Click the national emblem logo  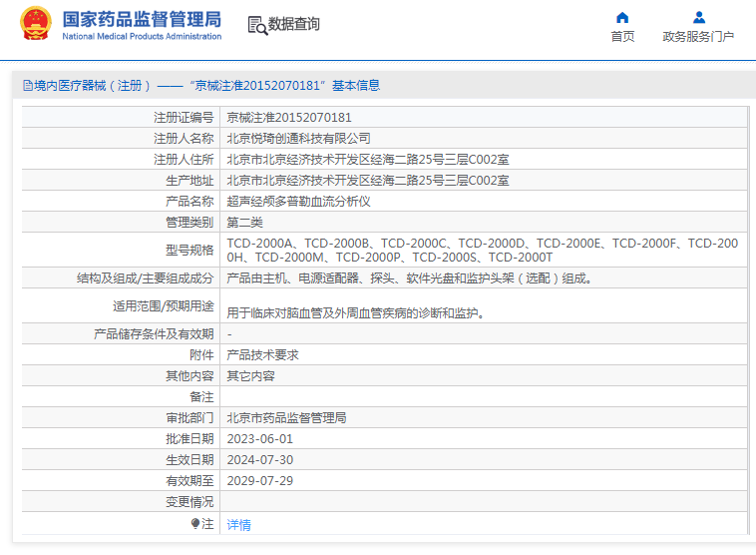point(35,23)
